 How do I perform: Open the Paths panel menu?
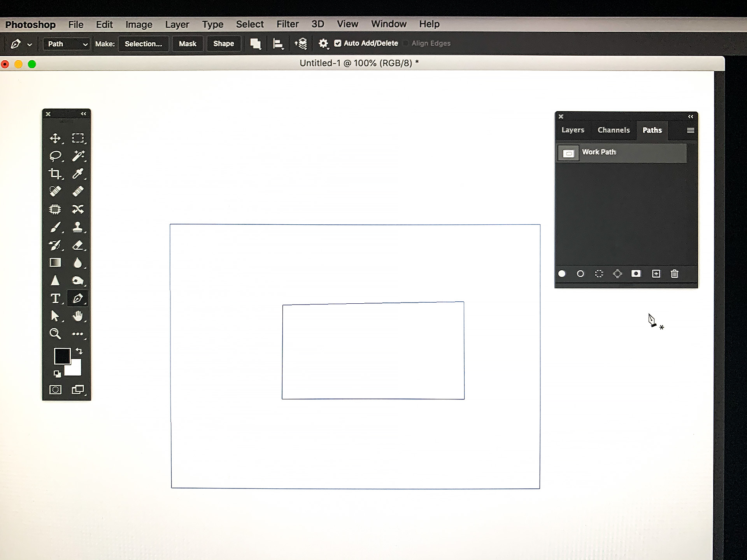[690, 130]
